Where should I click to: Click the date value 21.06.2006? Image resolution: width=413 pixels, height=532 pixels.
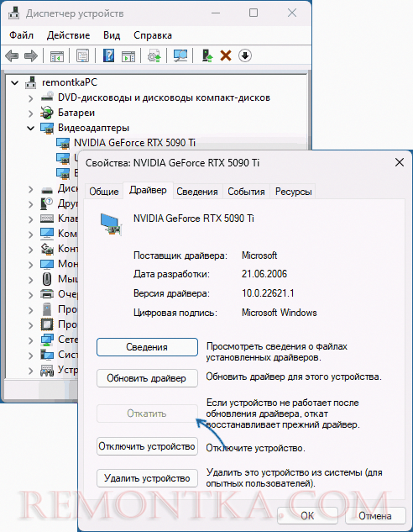264,274
